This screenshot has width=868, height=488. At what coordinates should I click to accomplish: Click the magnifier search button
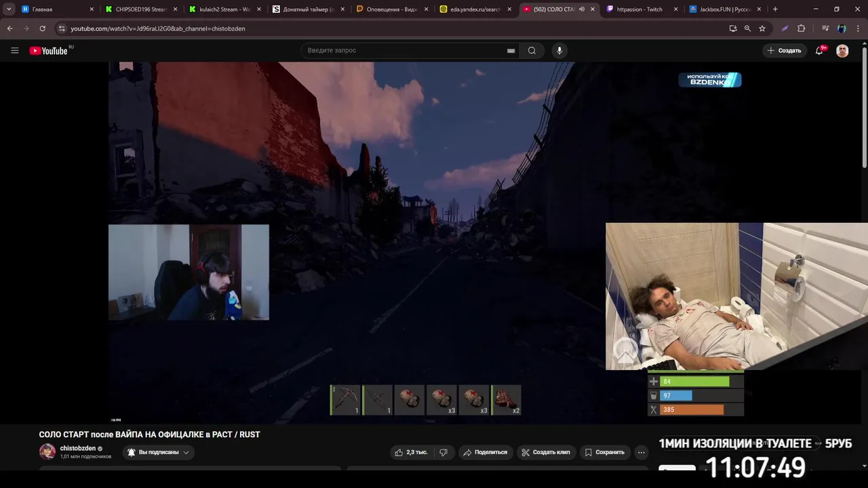532,50
